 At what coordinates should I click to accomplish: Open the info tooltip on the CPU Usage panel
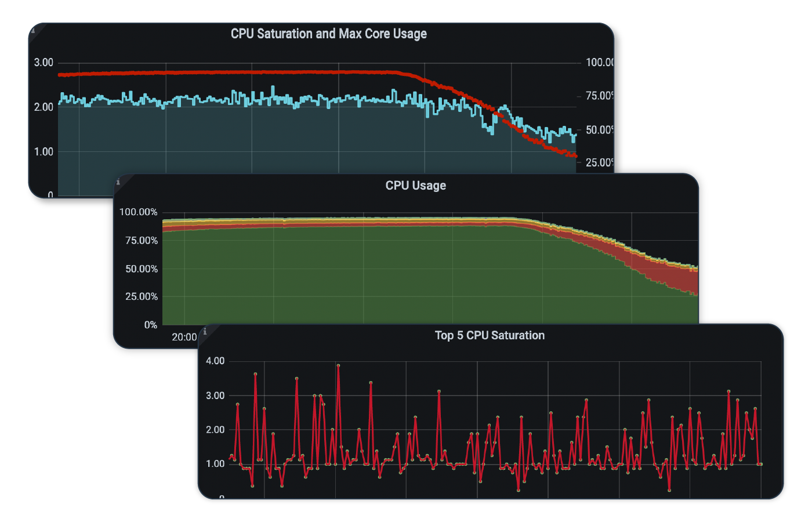(x=118, y=182)
